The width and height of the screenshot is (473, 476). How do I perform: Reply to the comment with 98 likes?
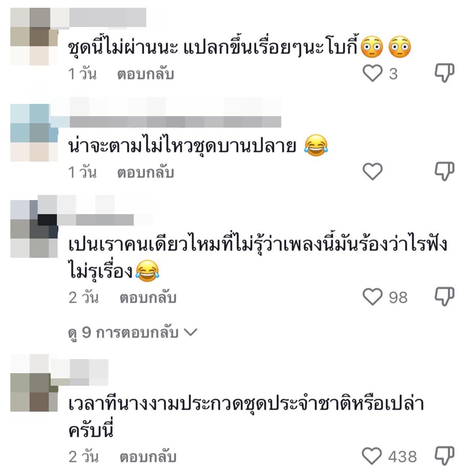(x=148, y=298)
